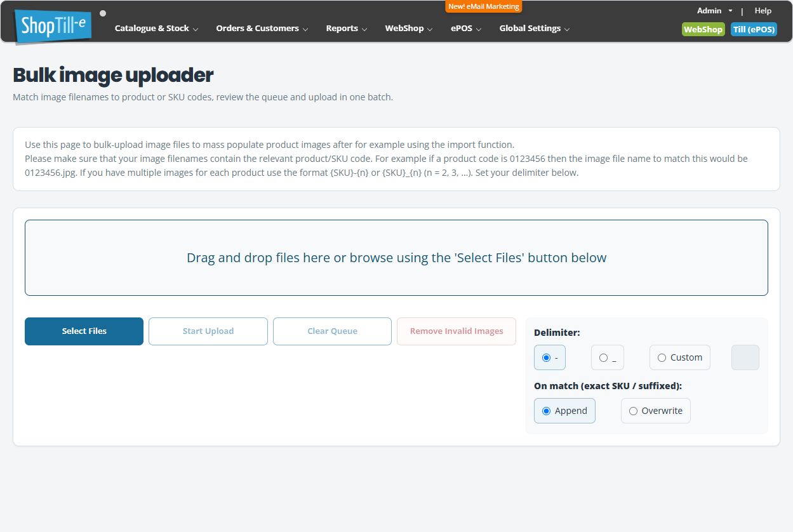Screen dimensions: 793x532
Task: Select the Overwrite on-match option
Action: [655, 411]
